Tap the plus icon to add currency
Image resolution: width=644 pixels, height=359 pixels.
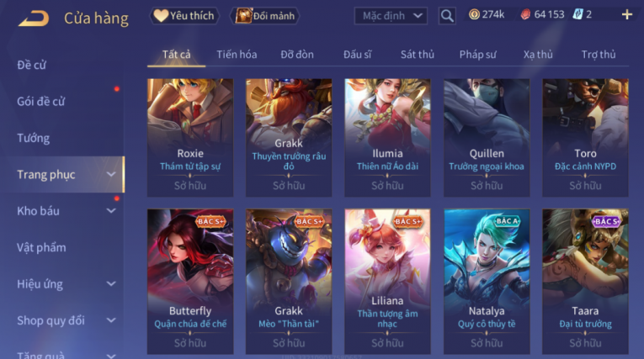click(627, 15)
